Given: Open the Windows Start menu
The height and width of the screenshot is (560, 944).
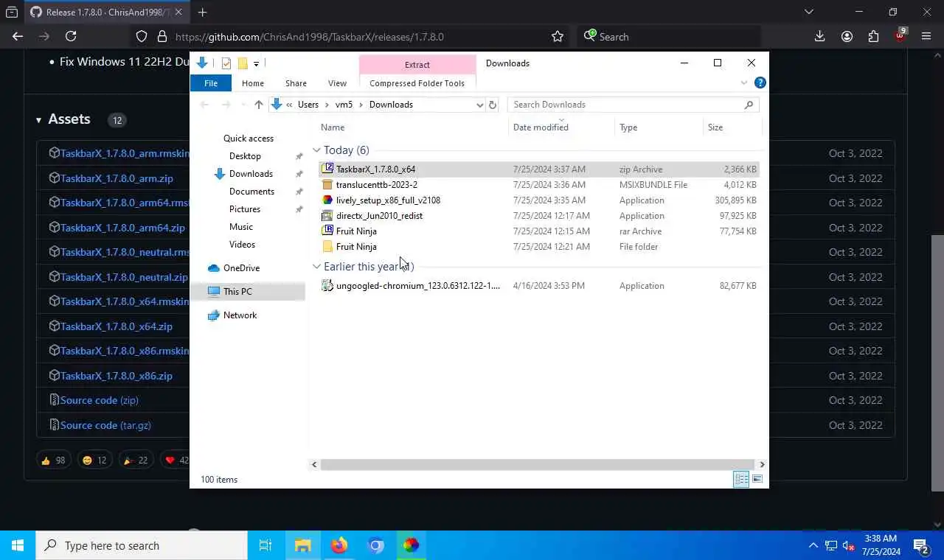Looking at the screenshot, I should pos(18,545).
